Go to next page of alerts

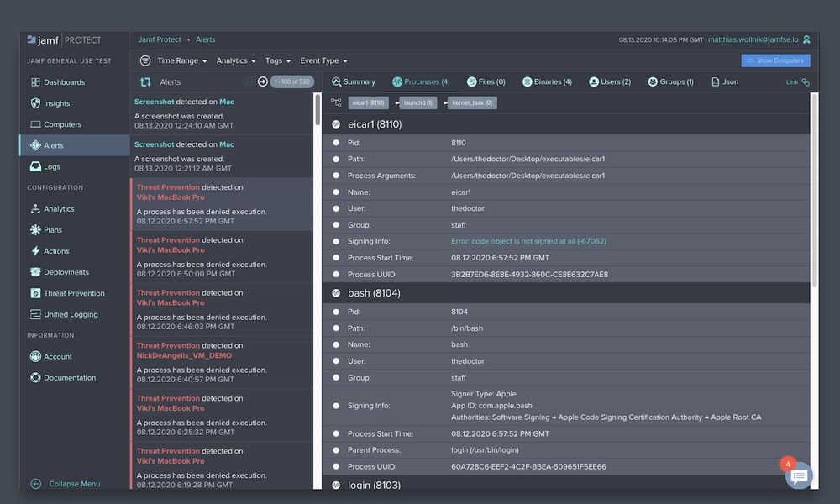pyautogui.click(x=262, y=81)
